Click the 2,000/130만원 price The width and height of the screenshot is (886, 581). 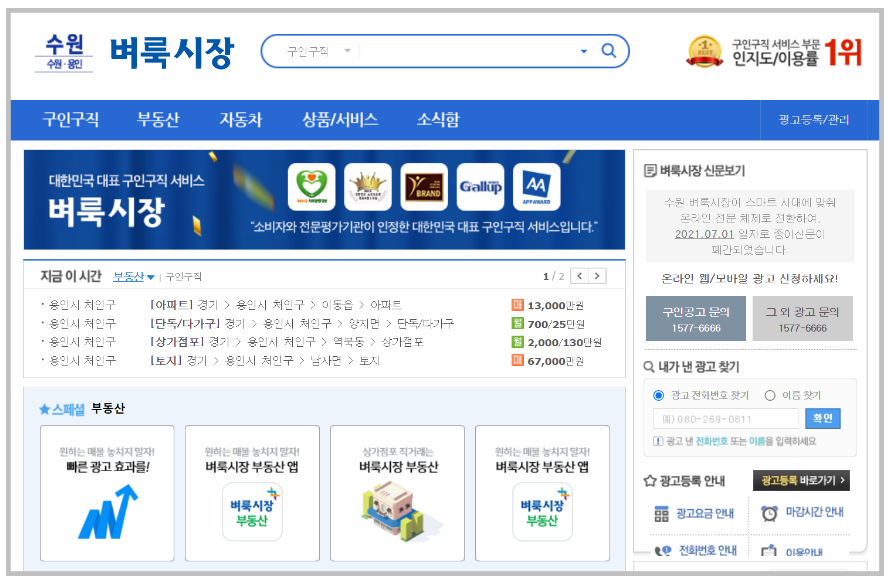click(564, 342)
